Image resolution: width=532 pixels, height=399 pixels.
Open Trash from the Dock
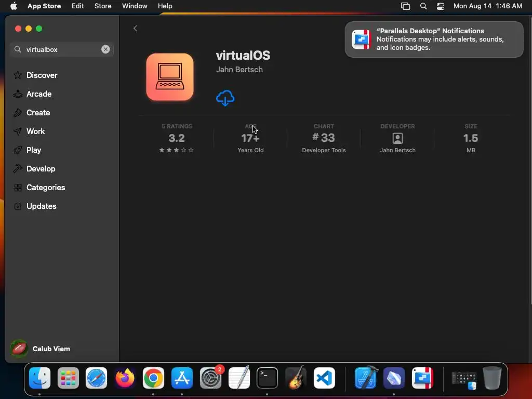click(492, 378)
